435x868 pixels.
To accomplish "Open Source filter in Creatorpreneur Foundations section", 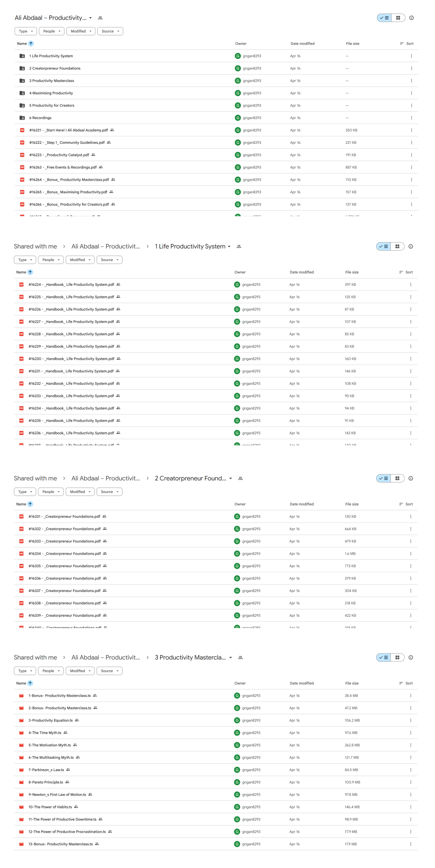I will click(110, 491).
